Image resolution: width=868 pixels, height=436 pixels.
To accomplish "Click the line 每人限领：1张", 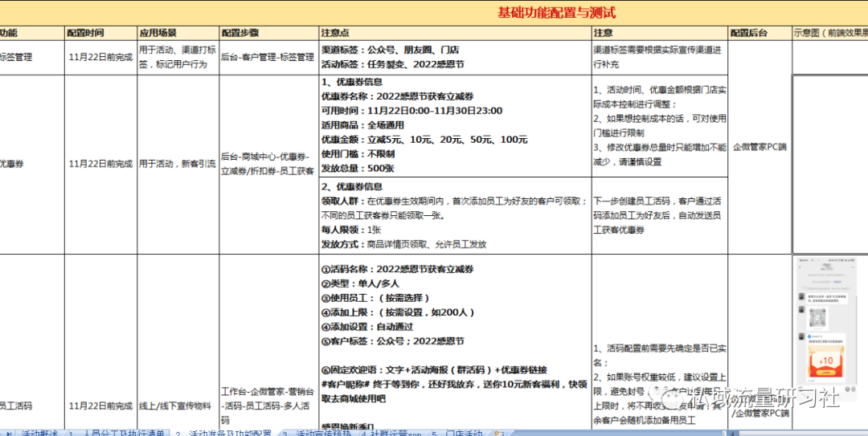I will pos(351,229).
